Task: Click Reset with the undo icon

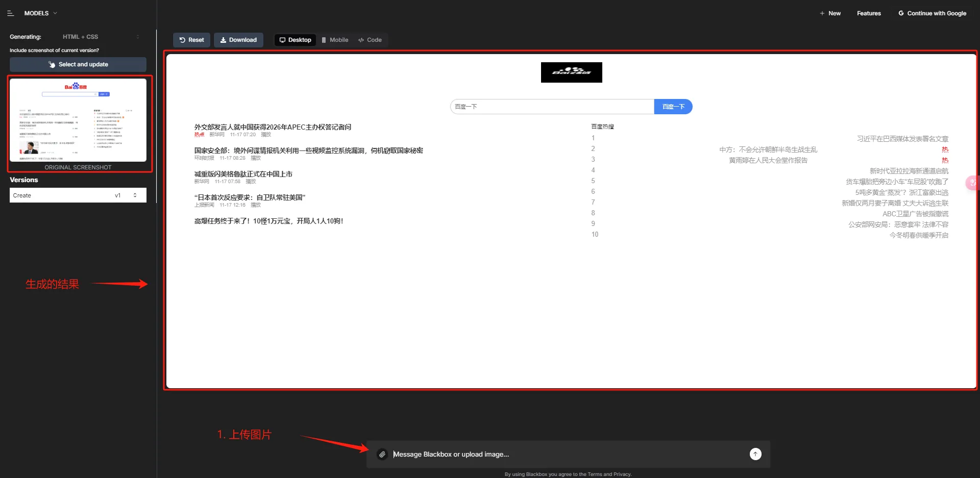Action: click(x=191, y=40)
